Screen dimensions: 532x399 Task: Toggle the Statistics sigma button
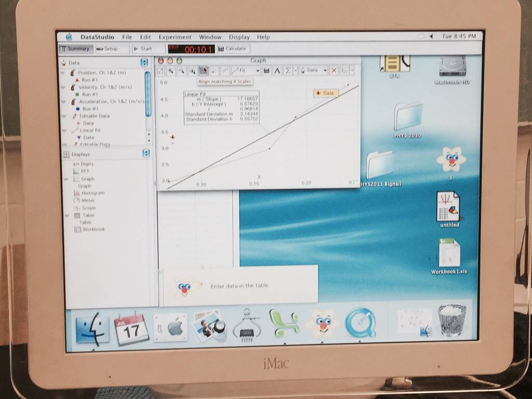(288, 71)
